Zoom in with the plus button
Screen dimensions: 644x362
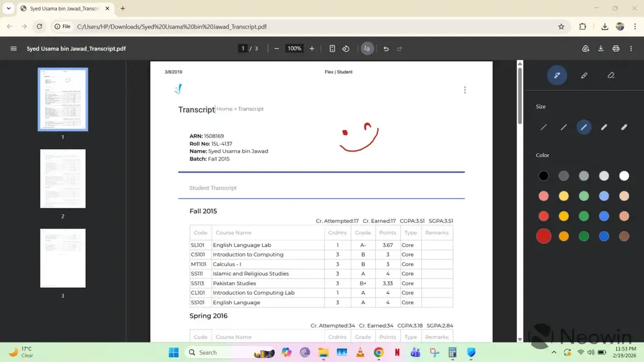(x=312, y=49)
